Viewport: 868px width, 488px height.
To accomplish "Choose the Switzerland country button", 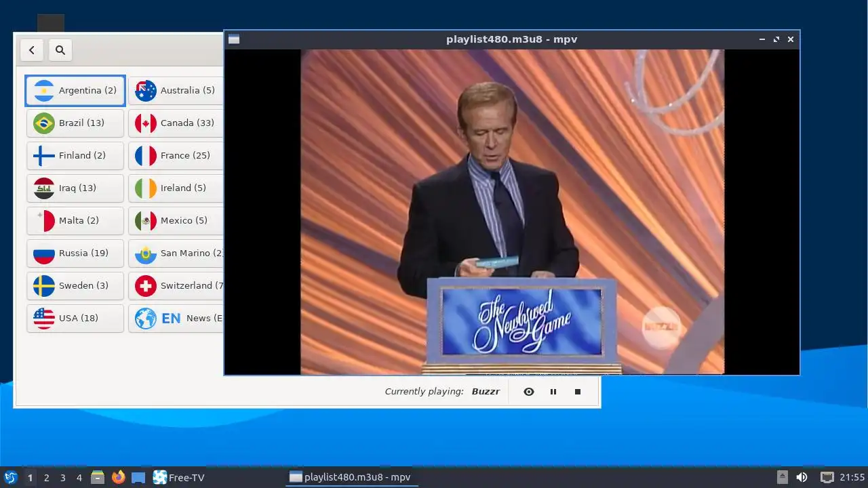I will click(176, 285).
